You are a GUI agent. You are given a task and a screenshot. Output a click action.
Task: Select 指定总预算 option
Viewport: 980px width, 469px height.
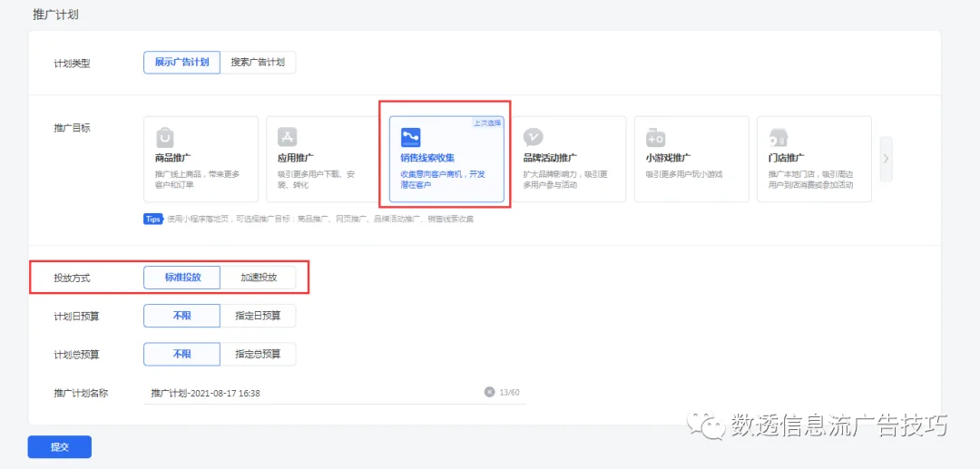pyautogui.click(x=258, y=354)
